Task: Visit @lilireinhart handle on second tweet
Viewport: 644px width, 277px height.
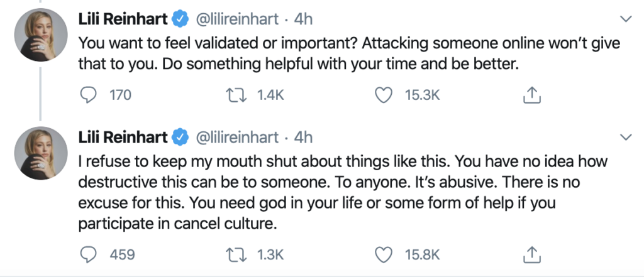Action: (236, 137)
